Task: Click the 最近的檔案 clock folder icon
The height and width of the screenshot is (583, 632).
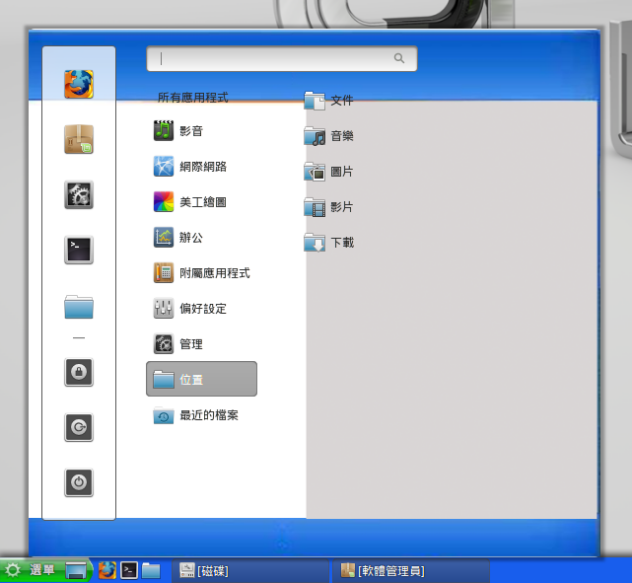Action: (x=164, y=415)
